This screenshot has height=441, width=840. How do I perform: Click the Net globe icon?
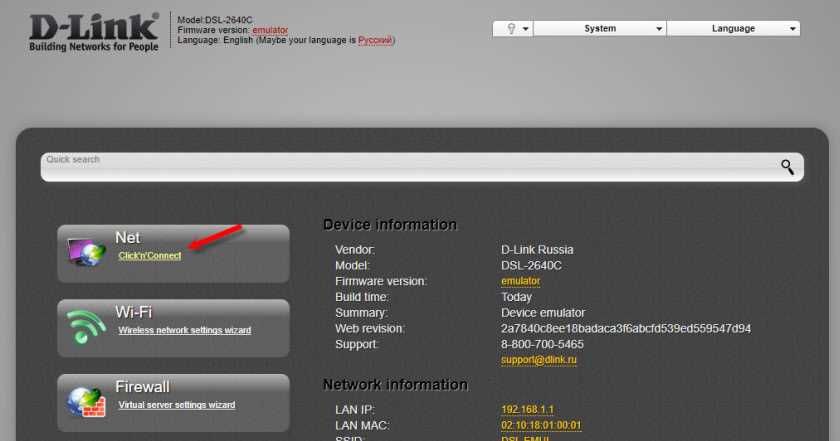click(x=86, y=252)
